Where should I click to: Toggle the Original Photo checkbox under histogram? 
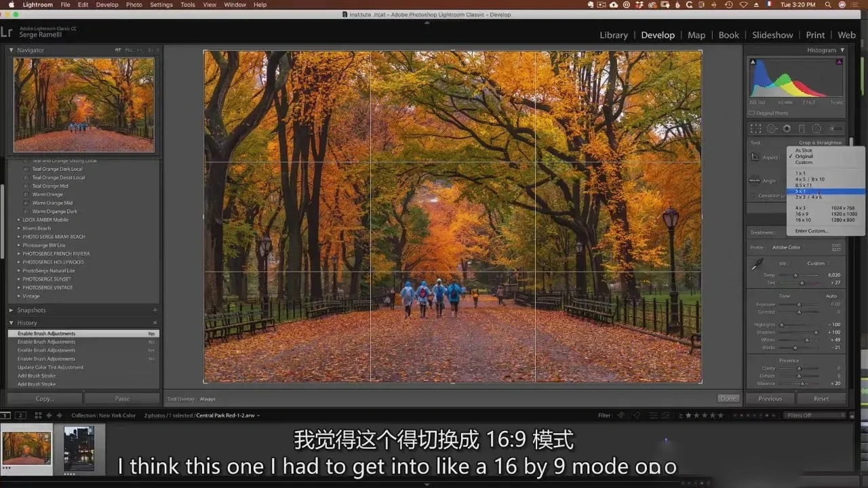pos(751,113)
